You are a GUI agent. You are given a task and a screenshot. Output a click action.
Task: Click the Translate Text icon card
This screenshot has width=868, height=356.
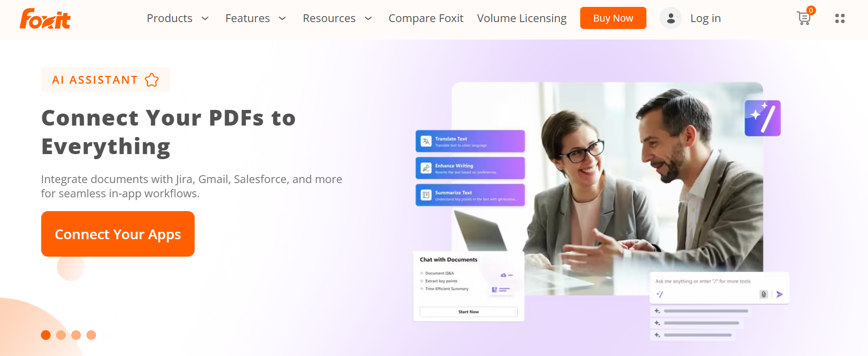(426, 141)
